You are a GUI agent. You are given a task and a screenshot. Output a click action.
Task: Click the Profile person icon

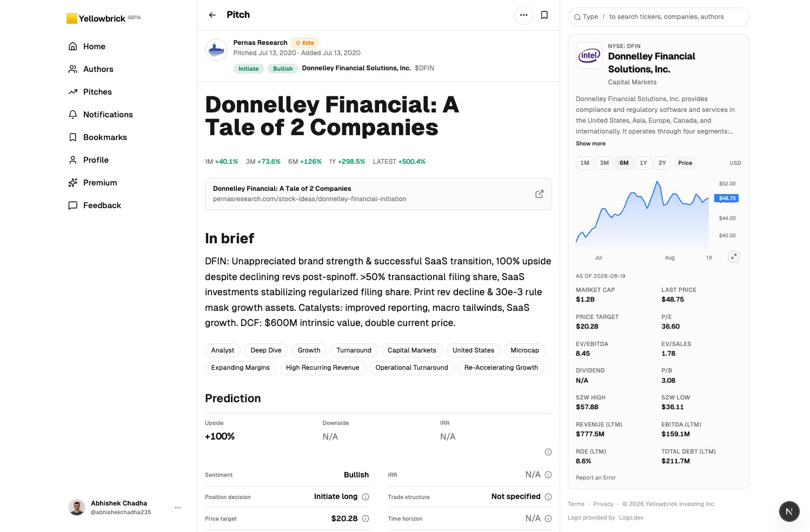[x=73, y=160]
